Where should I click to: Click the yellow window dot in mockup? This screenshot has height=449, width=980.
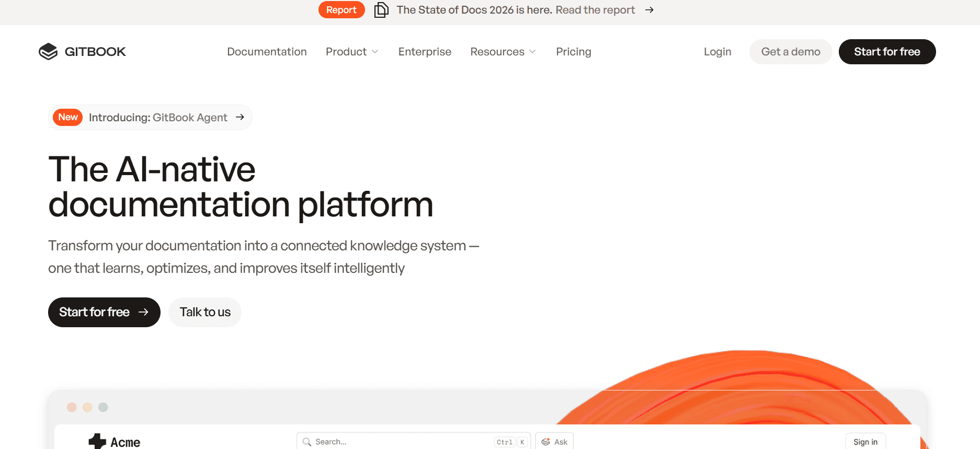[87, 407]
